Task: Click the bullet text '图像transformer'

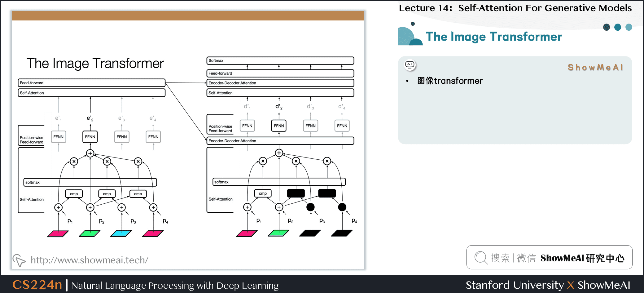Action: pyautogui.click(x=450, y=81)
